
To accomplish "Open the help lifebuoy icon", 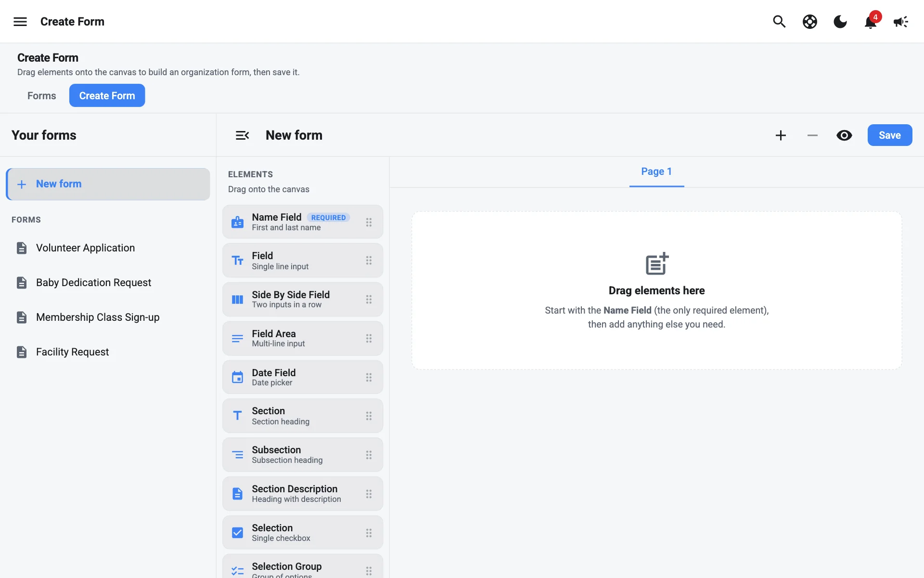I will [x=810, y=22].
